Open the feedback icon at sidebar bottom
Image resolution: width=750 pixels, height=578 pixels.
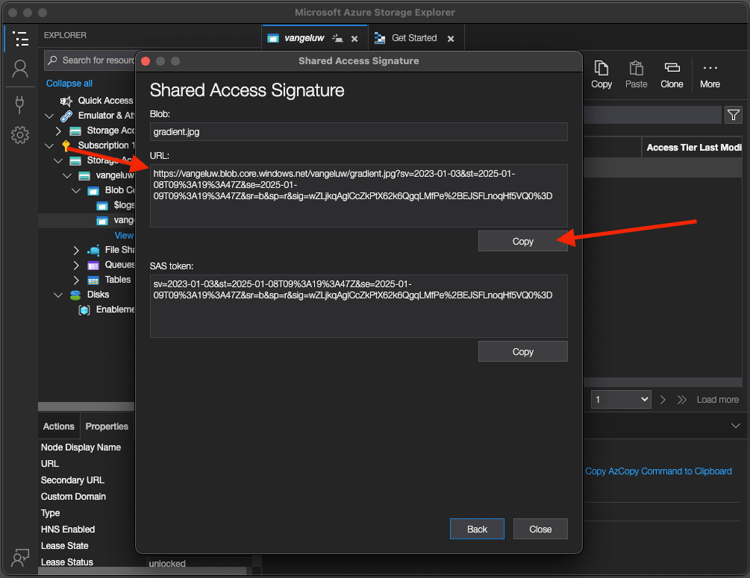pyautogui.click(x=20, y=557)
